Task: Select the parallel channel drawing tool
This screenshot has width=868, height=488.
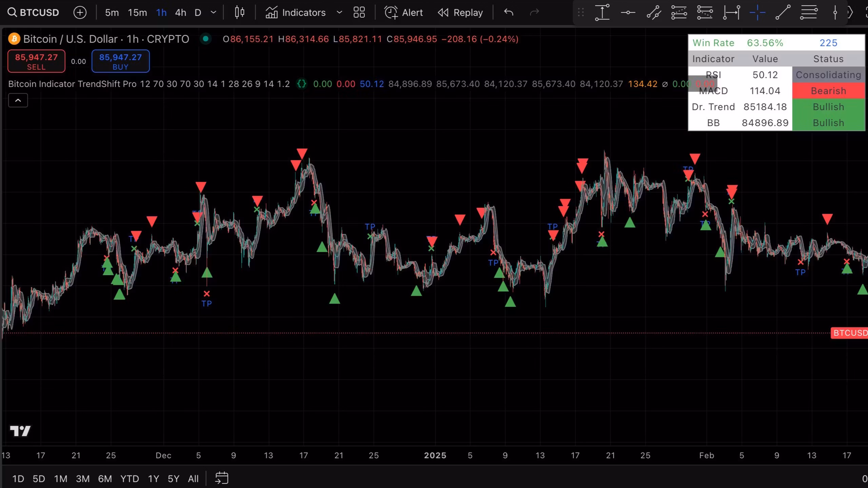Action: 654,13
